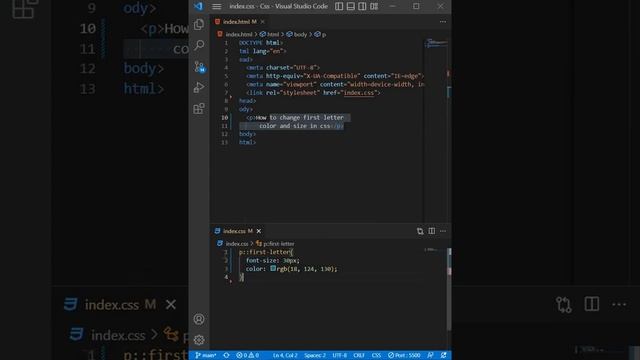
Task: Click the minimap in the HTML editor
Action: (436, 43)
